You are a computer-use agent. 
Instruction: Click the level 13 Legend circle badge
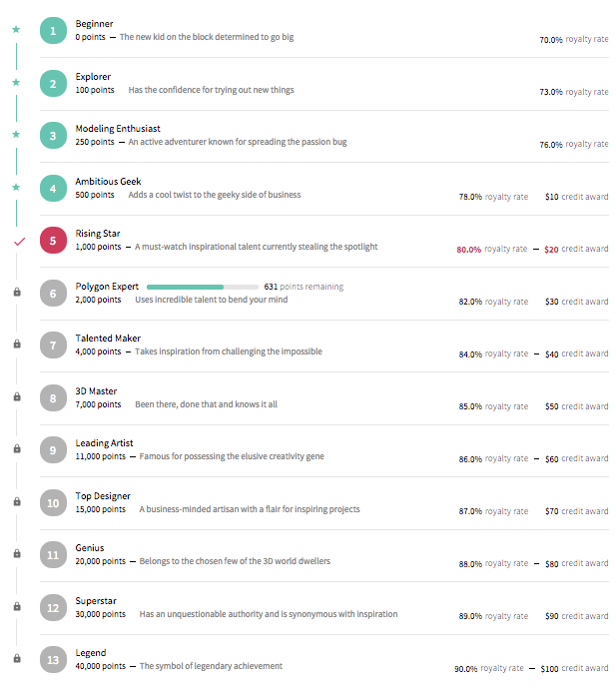coord(54,660)
